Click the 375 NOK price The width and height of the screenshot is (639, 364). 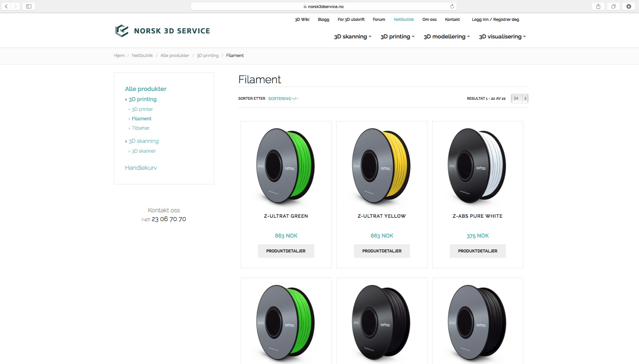click(477, 236)
